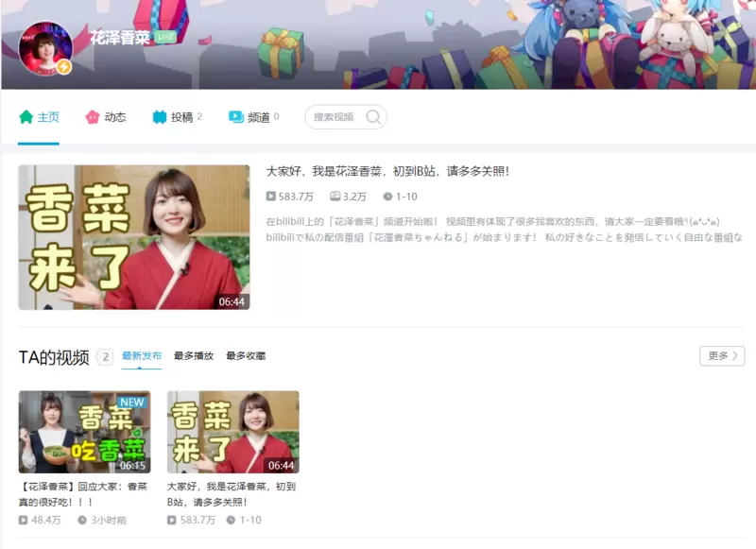This screenshot has height=549, width=756.
Task: Click the chevron arrow in 更多 button
Action: click(735, 355)
